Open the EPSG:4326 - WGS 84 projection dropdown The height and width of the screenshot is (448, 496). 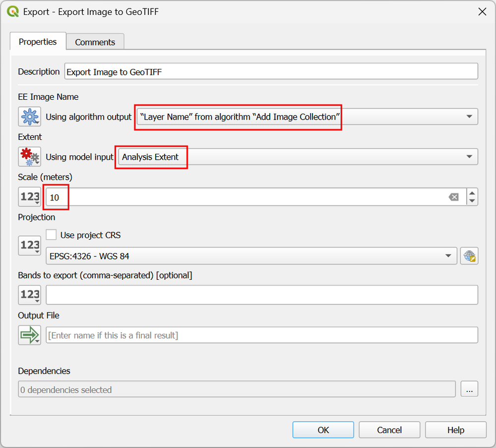[251, 256]
